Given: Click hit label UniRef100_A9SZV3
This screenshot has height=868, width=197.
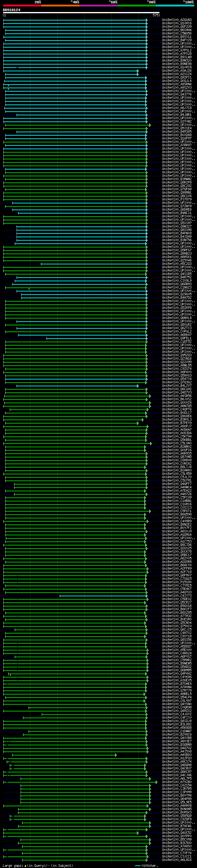Looking at the screenshot, I should tap(177, 88).
